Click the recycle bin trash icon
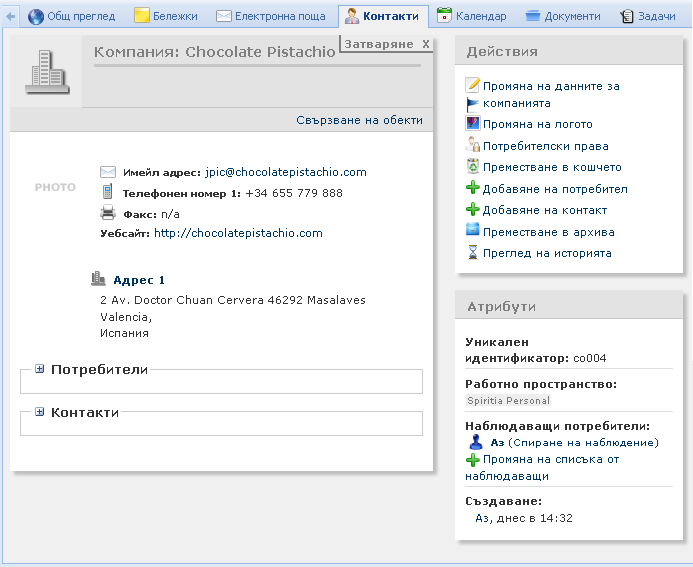 [x=473, y=166]
